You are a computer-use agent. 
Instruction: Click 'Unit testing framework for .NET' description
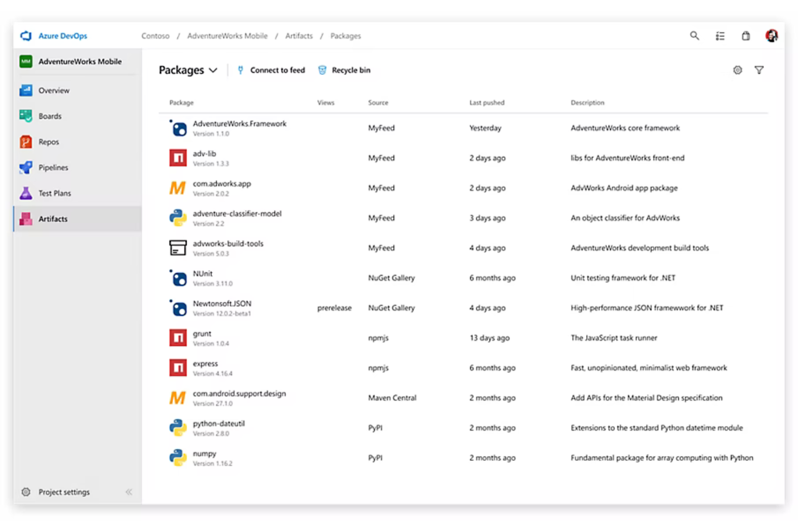point(623,278)
